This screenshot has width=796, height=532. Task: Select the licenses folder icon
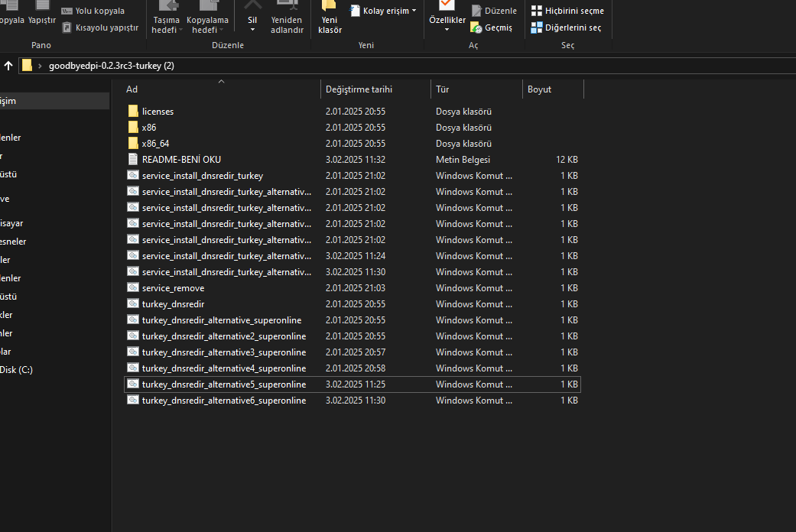tap(133, 111)
